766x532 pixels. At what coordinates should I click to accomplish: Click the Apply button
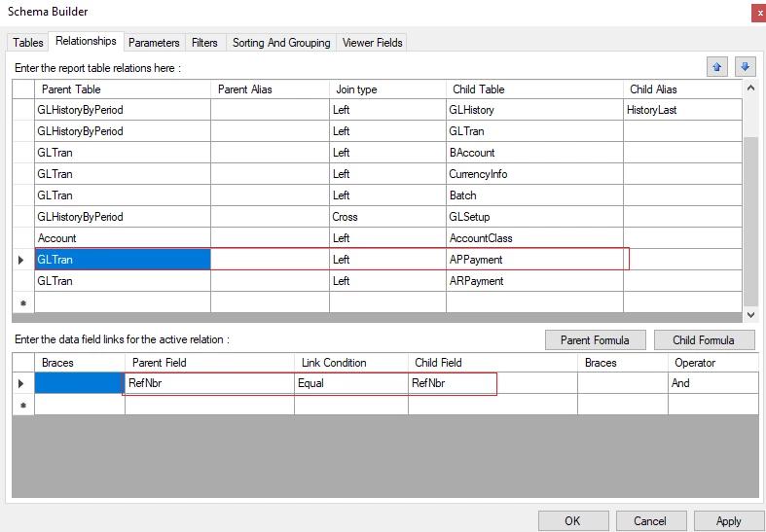728,520
